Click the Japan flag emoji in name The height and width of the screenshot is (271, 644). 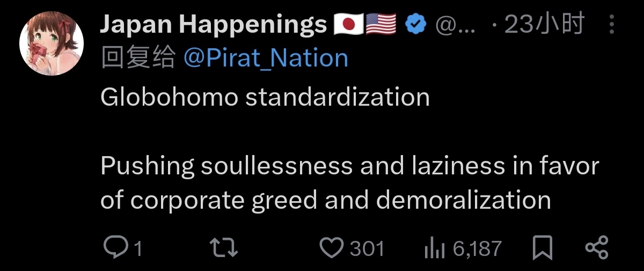(x=348, y=25)
